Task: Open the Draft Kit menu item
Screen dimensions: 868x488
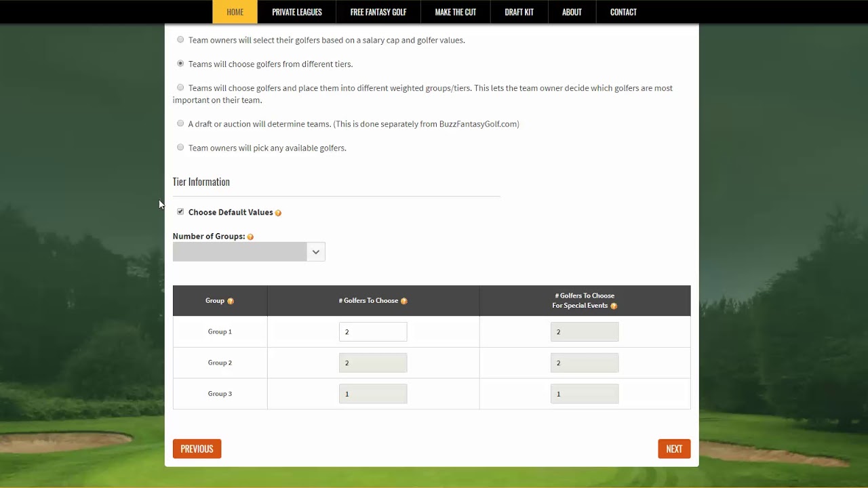Action: click(519, 12)
